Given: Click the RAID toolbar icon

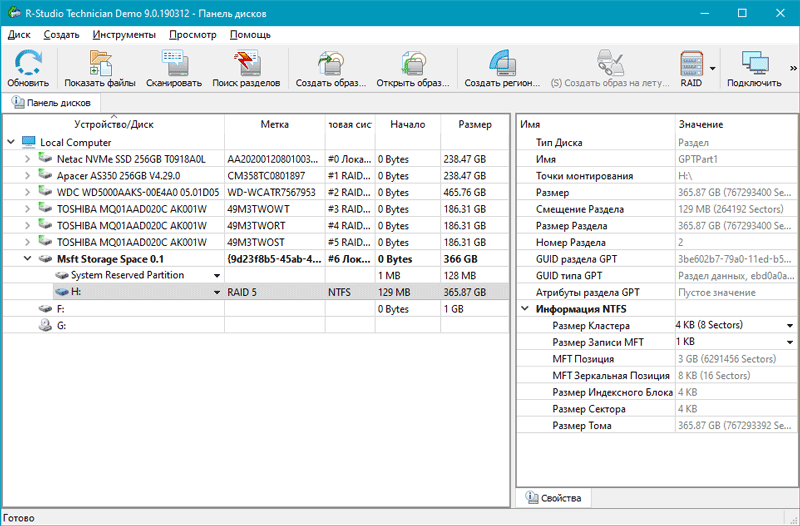Looking at the screenshot, I should tap(691, 63).
